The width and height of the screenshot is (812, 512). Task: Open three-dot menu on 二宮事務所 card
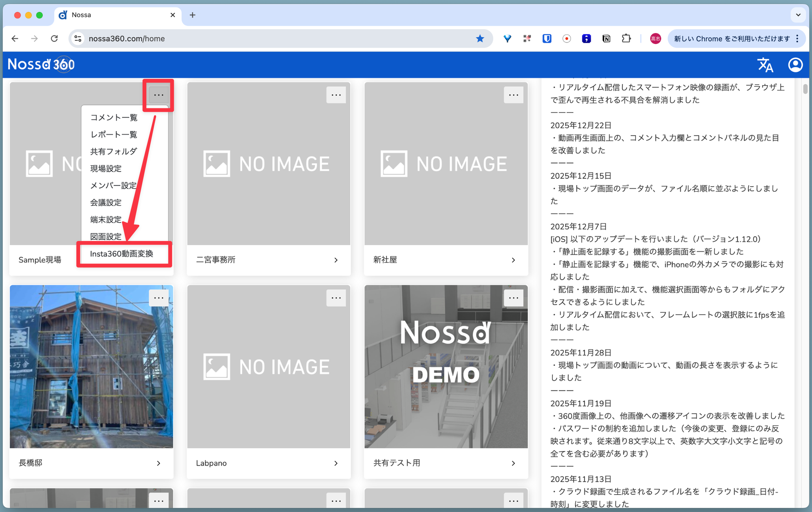336,95
